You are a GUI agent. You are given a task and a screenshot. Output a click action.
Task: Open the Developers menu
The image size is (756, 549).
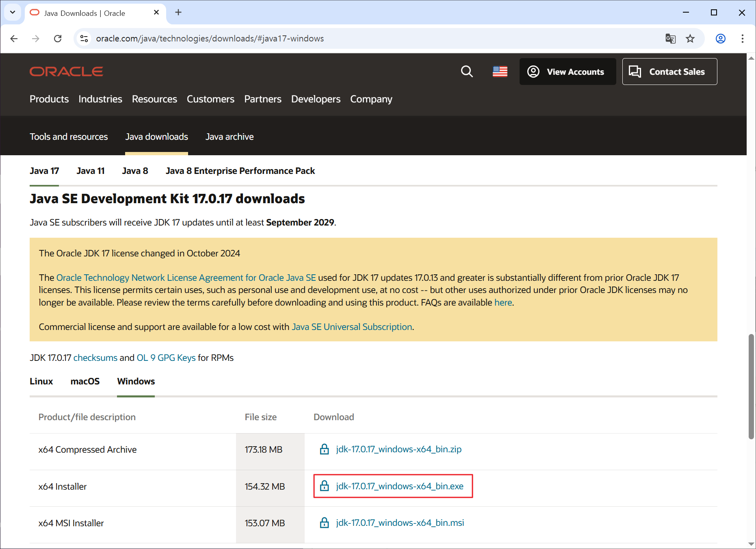316,99
